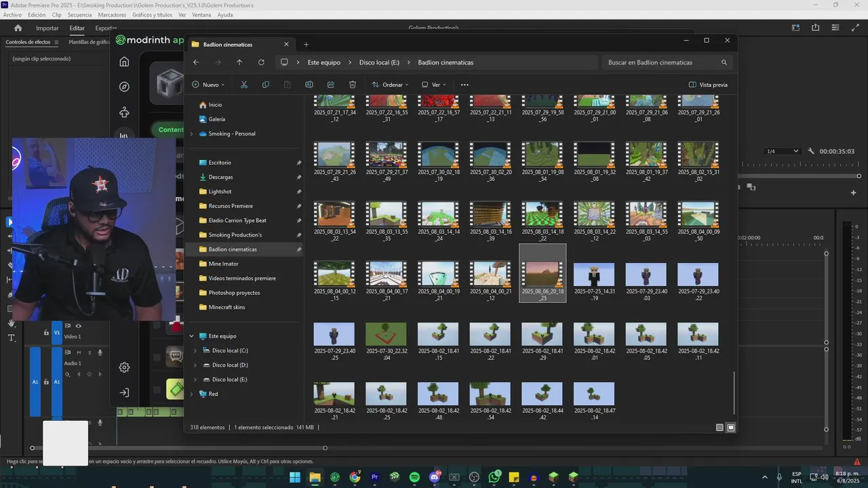Toggle voice-over record mic on Audio 1
This screenshot has height=488, width=868.
click(100, 352)
